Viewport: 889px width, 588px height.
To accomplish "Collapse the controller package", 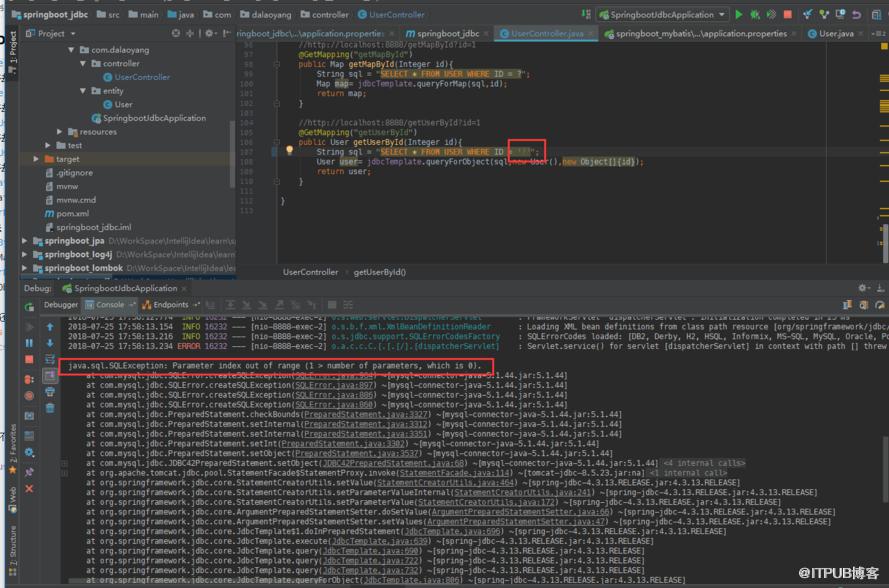I will (x=83, y=64).
